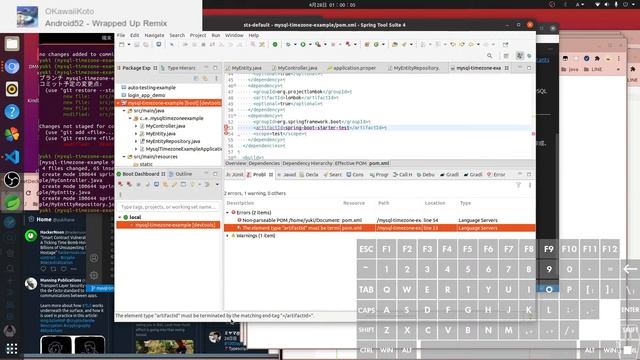Expand MyController.java tree node
The height and width of the screenshot is (360, 640).
pyautogui.click(x=136, y=126)
